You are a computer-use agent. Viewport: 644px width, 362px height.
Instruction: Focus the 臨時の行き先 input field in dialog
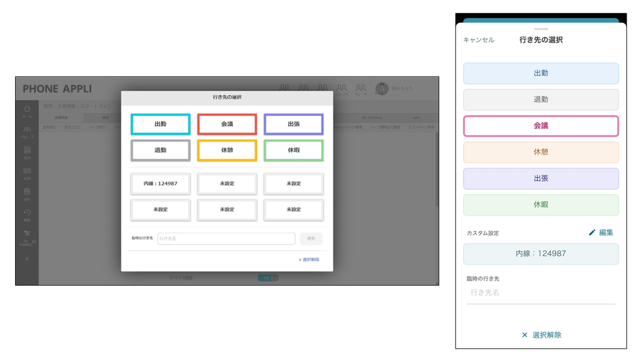[x=226, y=239]
